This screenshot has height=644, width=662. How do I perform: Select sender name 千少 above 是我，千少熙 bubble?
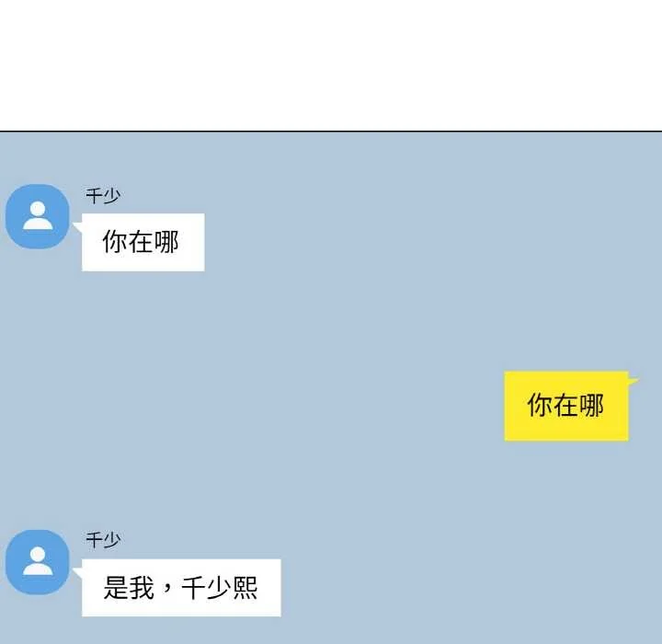(103, 540)
